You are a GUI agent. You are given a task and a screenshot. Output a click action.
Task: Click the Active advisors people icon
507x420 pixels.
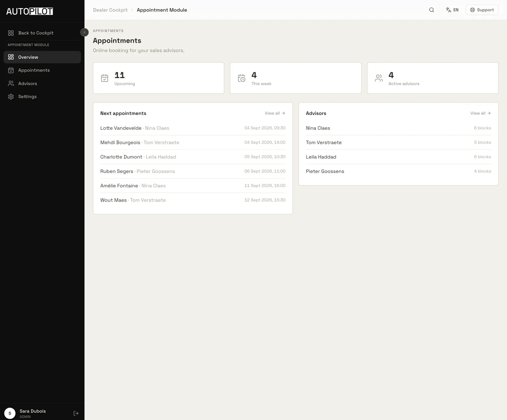(379, 78)
